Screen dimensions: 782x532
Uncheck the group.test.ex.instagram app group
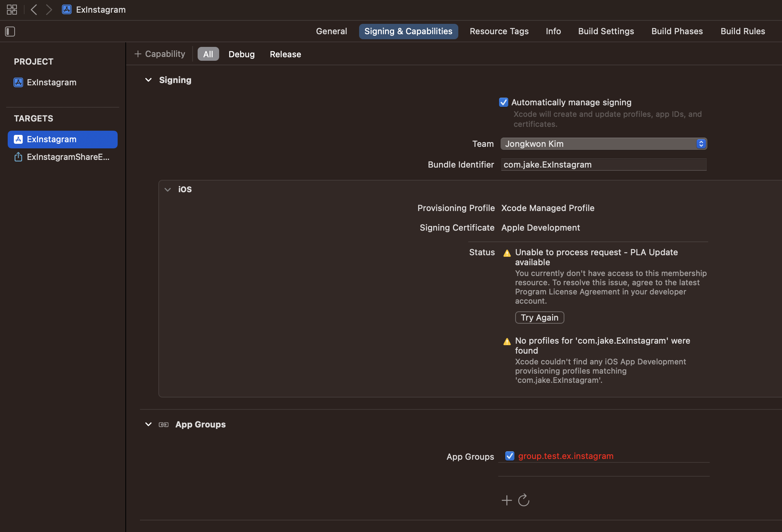tap(510, 456)
